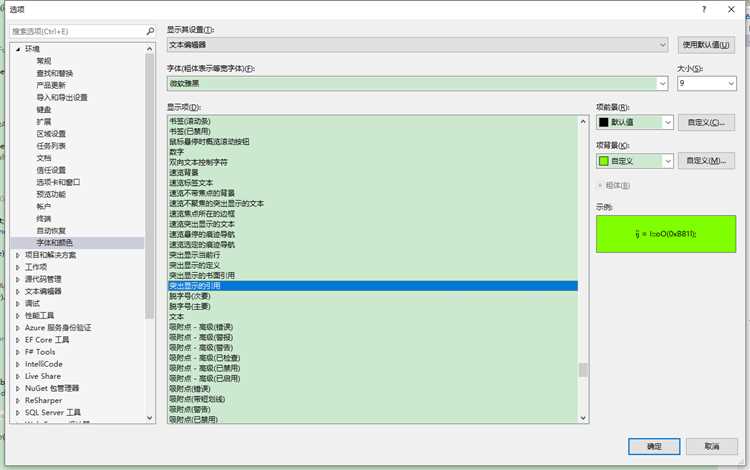This screenshot has height=470, width=750.
Task: Expand the ReSharper node
Action: pos(18,401)
